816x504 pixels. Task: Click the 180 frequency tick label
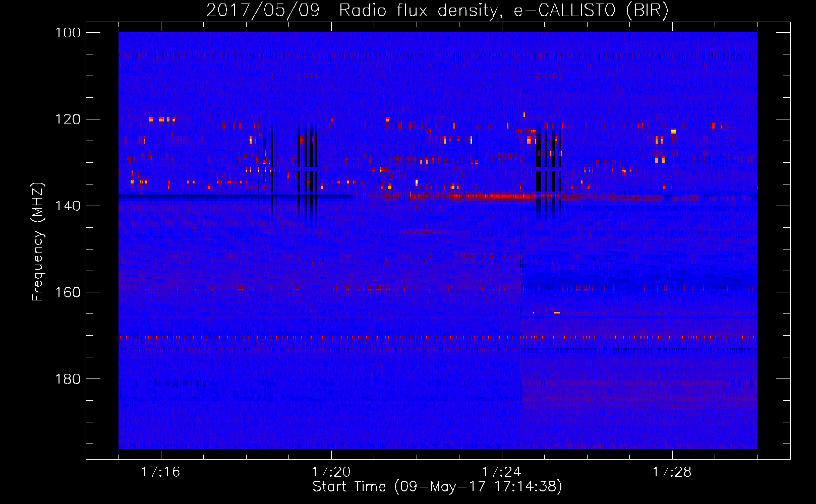(x=68, y=379)
